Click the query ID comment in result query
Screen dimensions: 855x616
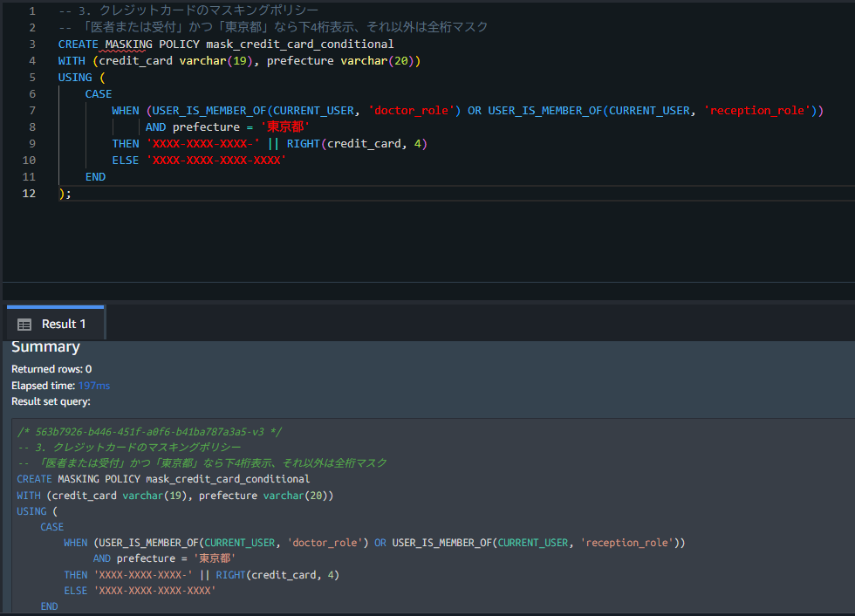149,432
